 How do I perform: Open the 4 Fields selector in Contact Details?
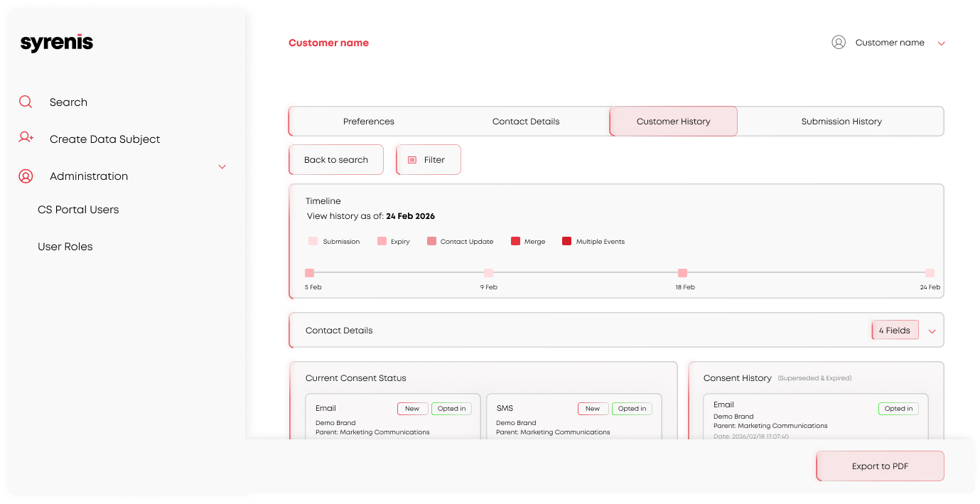coord(895,330)
